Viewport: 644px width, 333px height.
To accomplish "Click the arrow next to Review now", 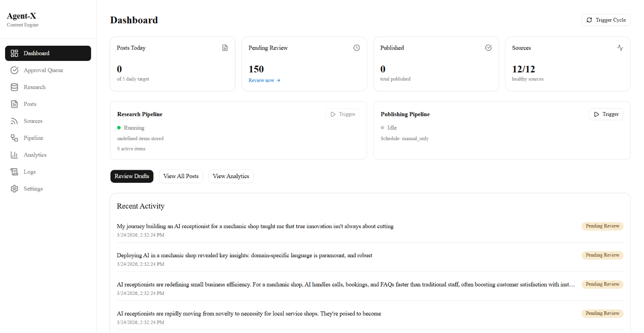I will pos(278,80).
